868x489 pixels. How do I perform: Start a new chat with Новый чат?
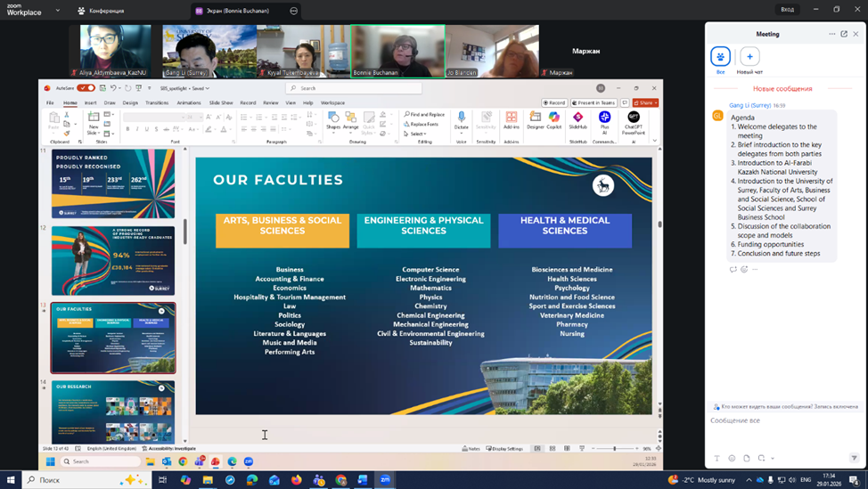click(749, 57)
